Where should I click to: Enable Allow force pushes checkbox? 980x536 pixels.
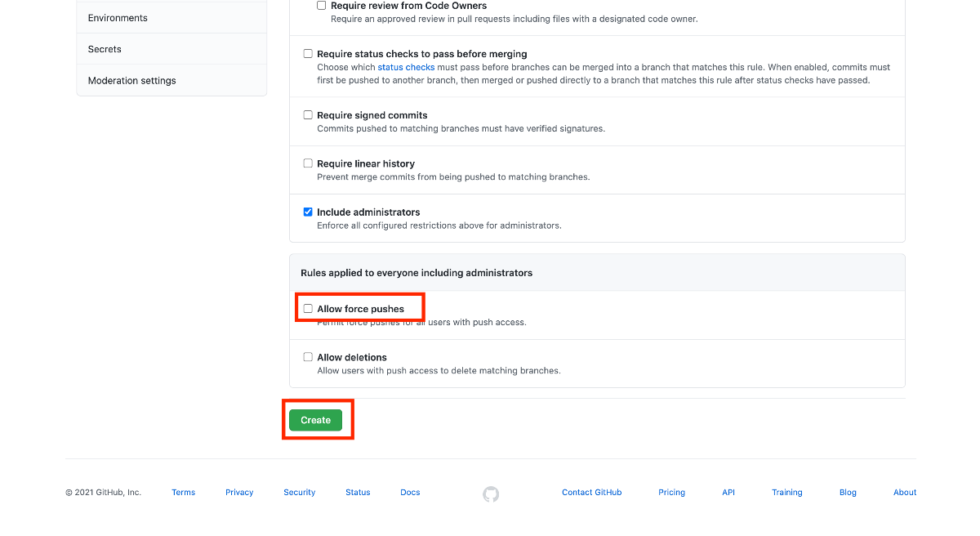pyautogui.click(x=308, y=309)
